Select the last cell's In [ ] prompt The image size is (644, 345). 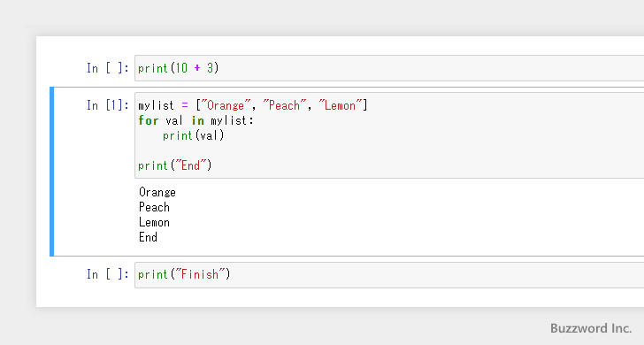(108, 274)
